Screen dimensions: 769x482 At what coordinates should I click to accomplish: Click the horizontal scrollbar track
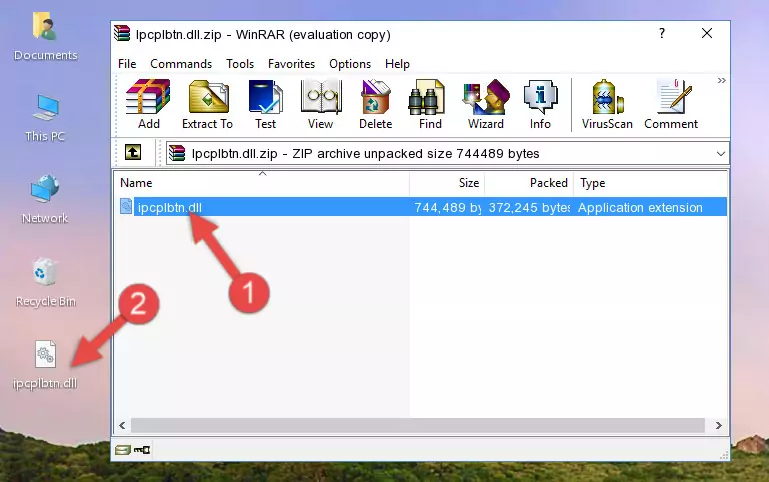417,425
